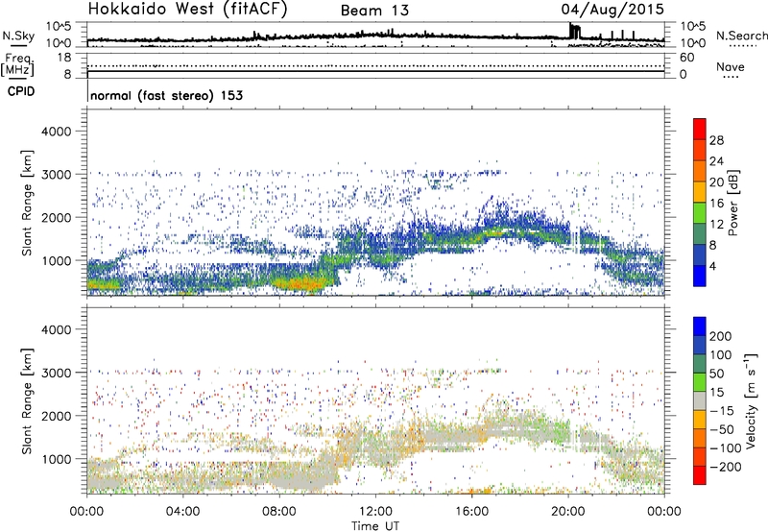Click the "Nave" legend label
The image size is (768, 532).
coord(730,66)
